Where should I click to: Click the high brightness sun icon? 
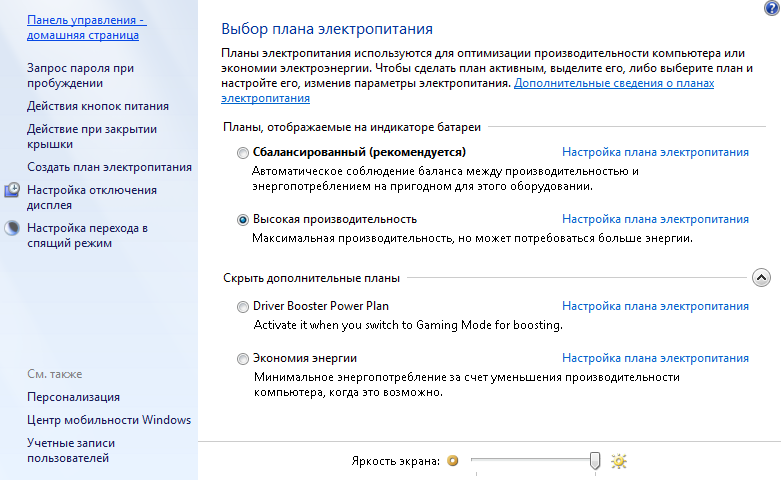619,461
